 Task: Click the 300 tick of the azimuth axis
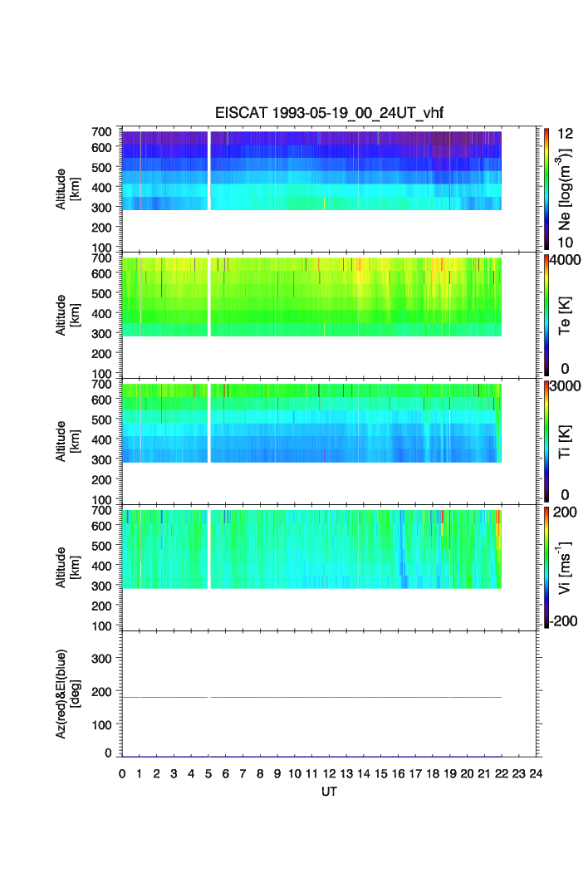click(105, 658)
